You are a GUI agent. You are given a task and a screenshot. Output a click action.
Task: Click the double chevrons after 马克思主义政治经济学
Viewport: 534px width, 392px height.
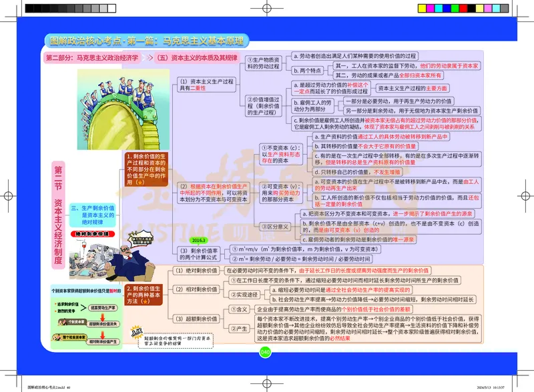click(x=148, y=57)
